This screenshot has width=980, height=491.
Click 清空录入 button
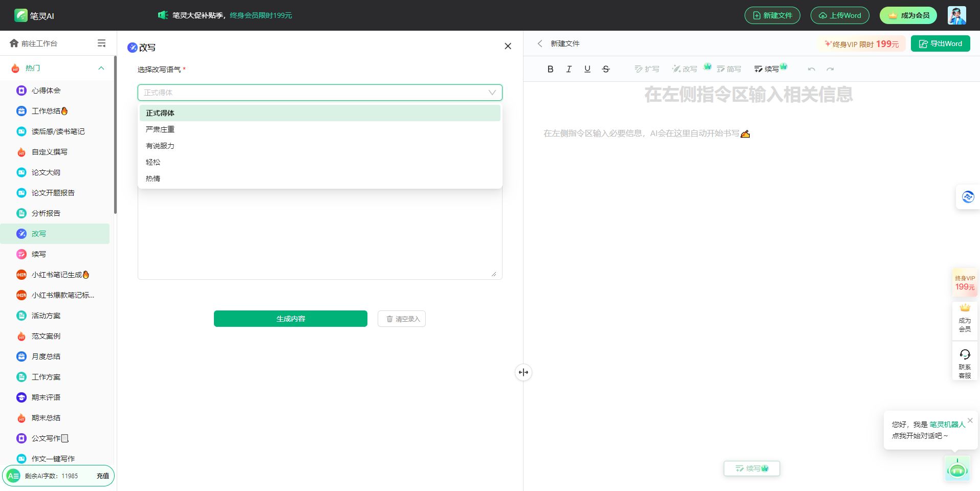click(x=402, y=319)
